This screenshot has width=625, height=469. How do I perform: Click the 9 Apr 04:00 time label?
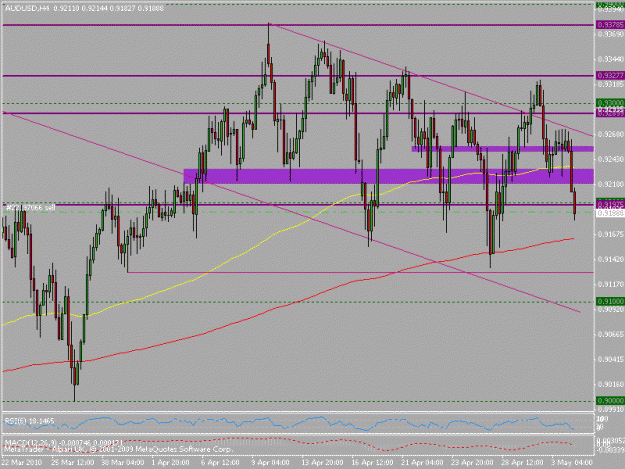(x=270, y=463)
